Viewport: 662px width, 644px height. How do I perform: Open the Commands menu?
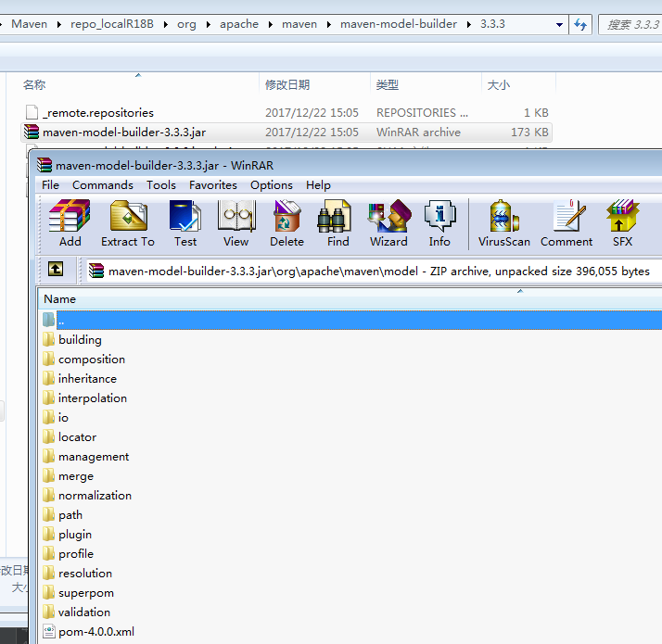103,184
